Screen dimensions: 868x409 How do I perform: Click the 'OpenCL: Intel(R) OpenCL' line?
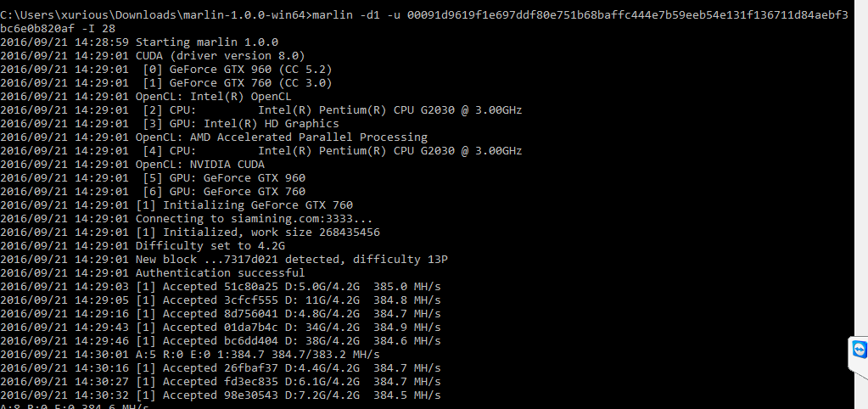pyautogui.click(x=146, y=96)
